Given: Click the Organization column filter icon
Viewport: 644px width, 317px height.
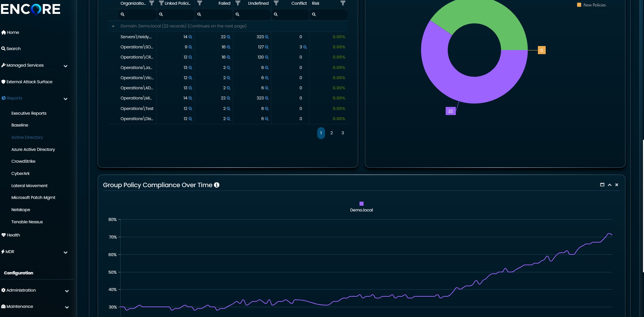Looking at the screenshot, I should coord(152,3).
